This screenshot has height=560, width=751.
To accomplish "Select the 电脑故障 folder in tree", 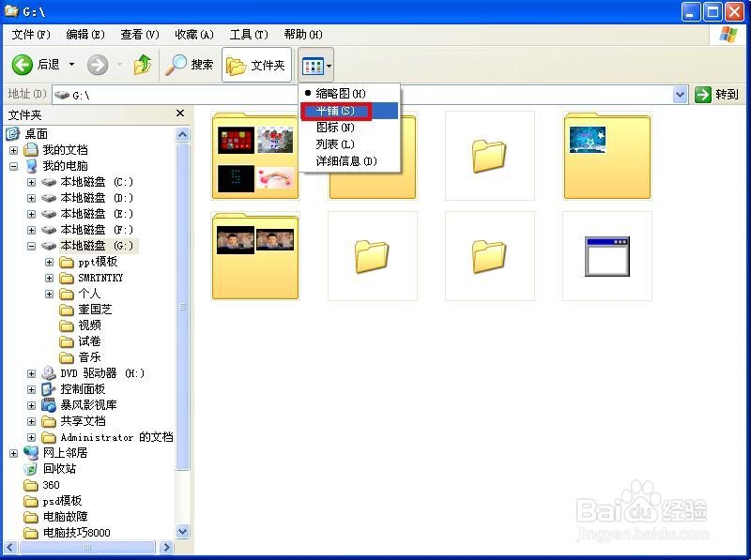I will (x=55, y=517).
